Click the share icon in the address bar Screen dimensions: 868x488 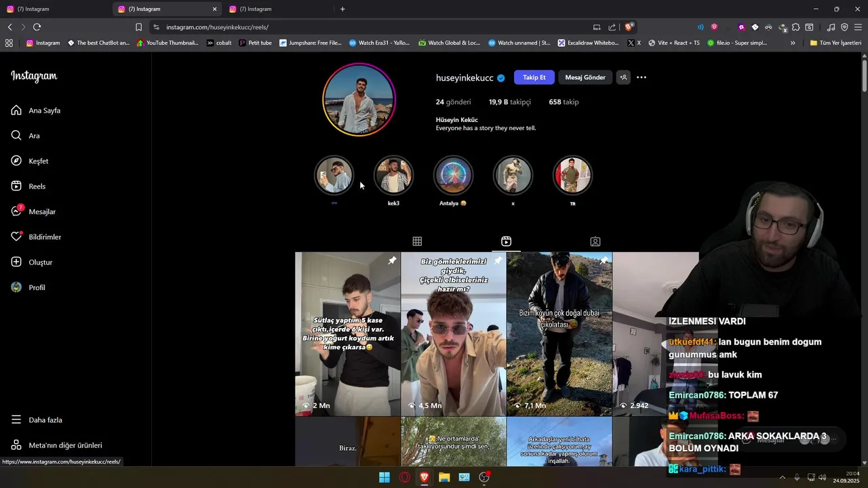(x=612, y=27)
